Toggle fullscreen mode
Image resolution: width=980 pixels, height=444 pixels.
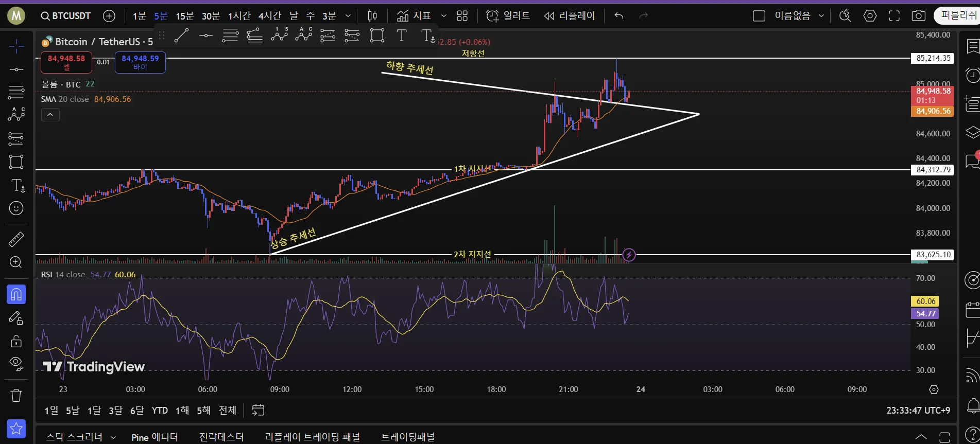click(x=894, y=16)
